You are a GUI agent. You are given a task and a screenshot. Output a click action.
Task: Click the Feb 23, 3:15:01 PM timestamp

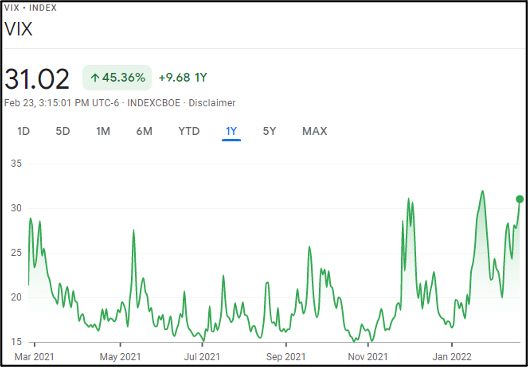pyautogui.click(x=62, y=103)
